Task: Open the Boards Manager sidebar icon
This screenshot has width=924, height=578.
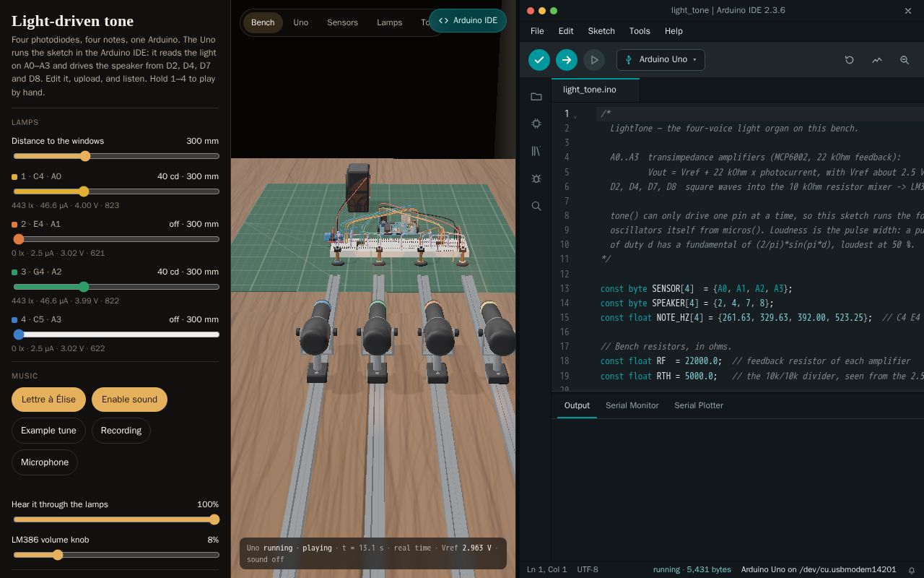Action: tap(536, 124)
